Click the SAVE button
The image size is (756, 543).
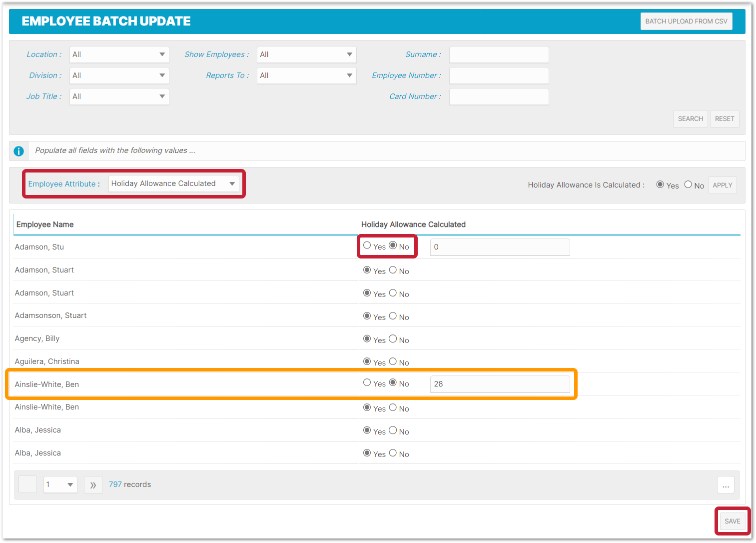(732, 520)
